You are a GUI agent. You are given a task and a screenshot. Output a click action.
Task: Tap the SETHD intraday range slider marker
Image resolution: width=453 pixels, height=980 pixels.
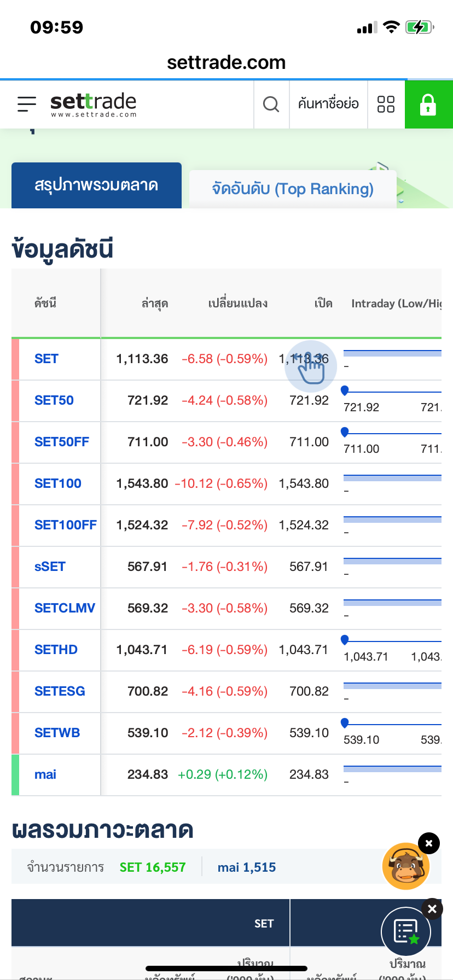(x=345, y=640)
